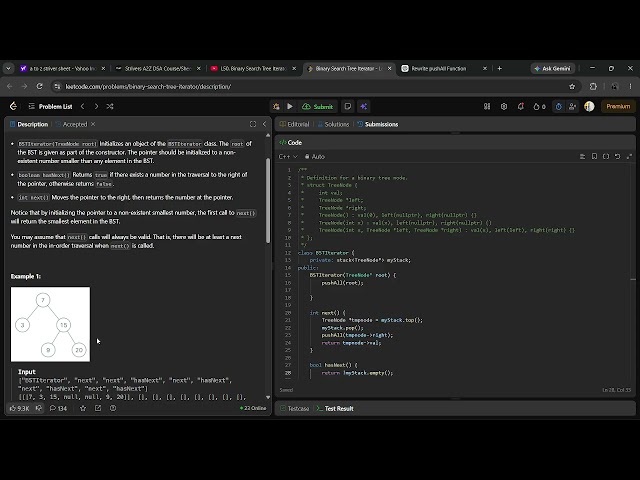Reset code to default icon
This screenshot has height=480, width=640.
click(618, 157)
